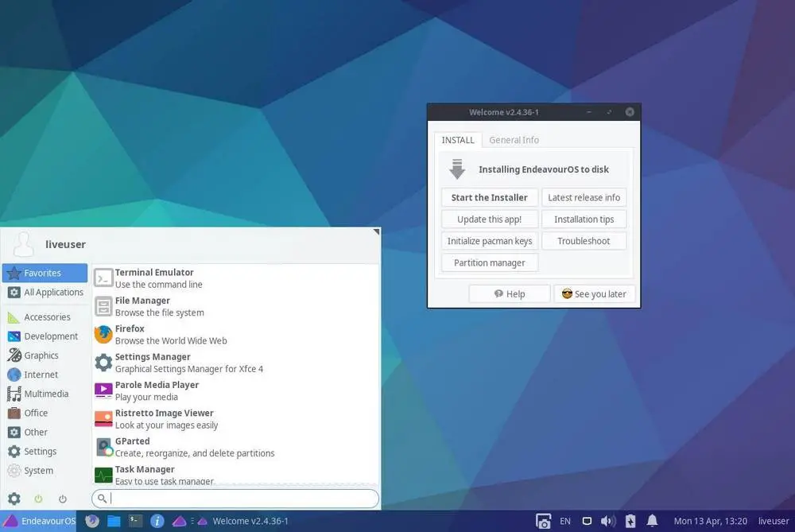
Task: Select Welcome v2.4.36-1 taskbar window button
Action: (x=242, y=521)
